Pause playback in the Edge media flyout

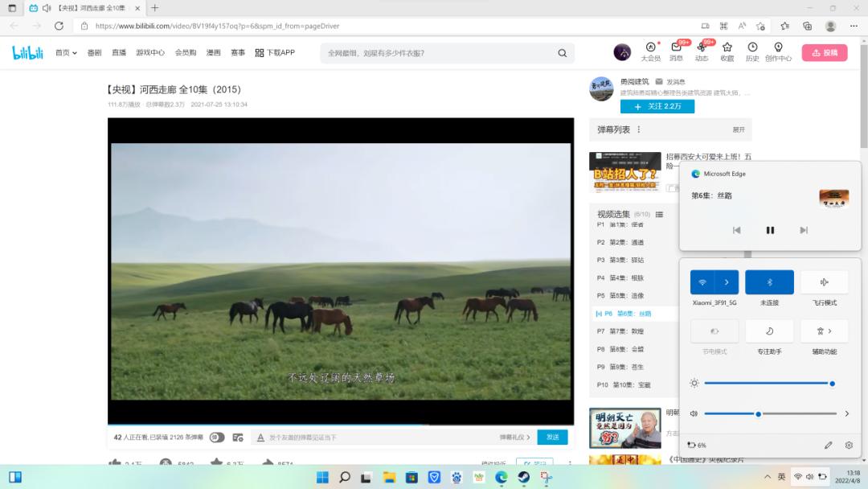pos(769,230)
